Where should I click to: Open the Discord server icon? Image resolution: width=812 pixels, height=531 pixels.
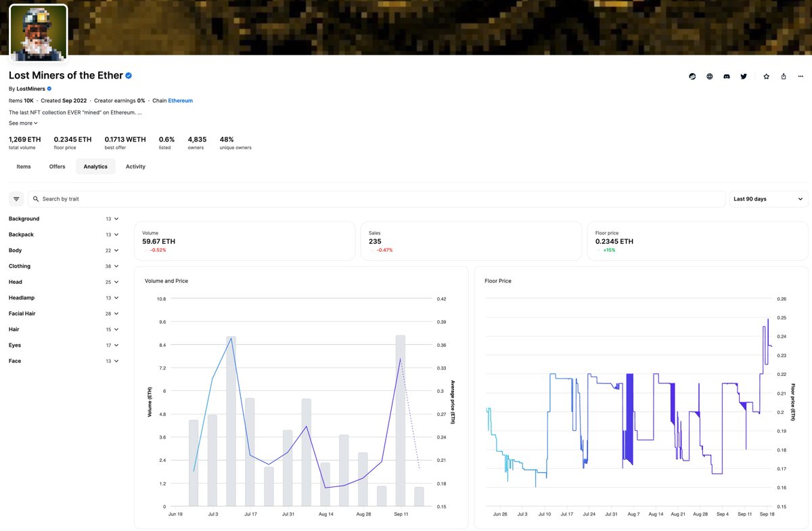click(727, 77)
